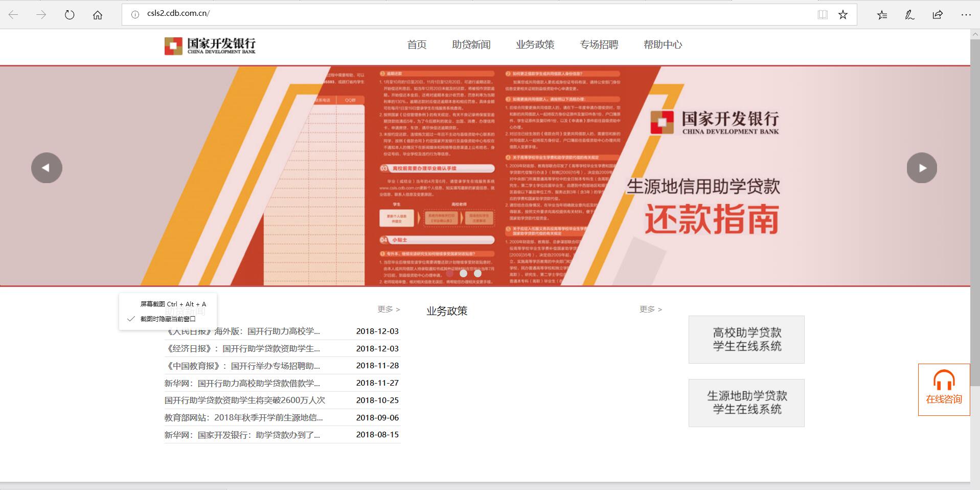The height and width of the screenshot is (490, 980).
Task: Open the 专场招聘 navigation item
Action: pos(599,44)
